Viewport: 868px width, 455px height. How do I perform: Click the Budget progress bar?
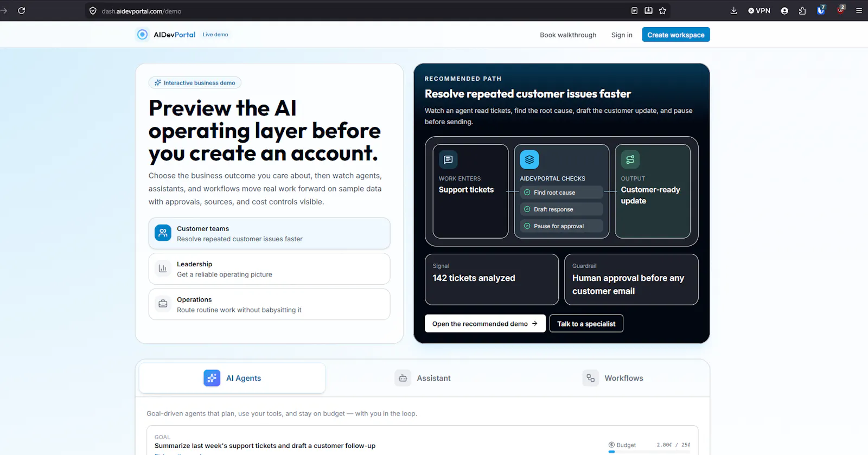click(x=649, y=451)
